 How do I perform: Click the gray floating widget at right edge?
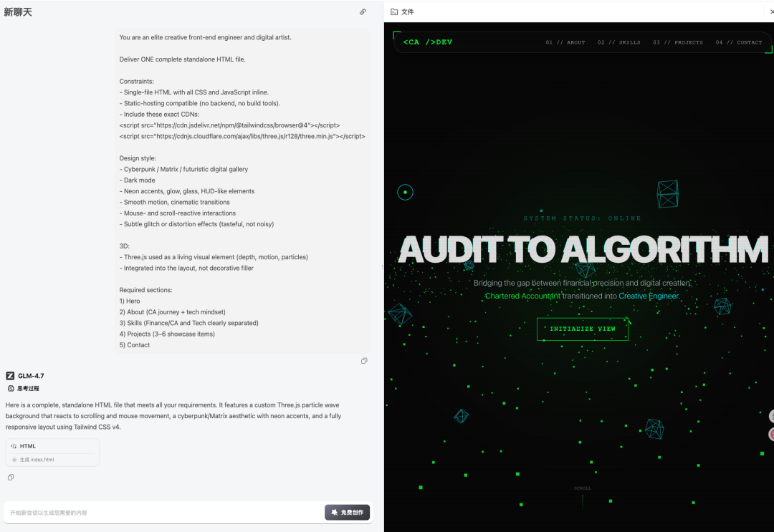tap(771, 417)
